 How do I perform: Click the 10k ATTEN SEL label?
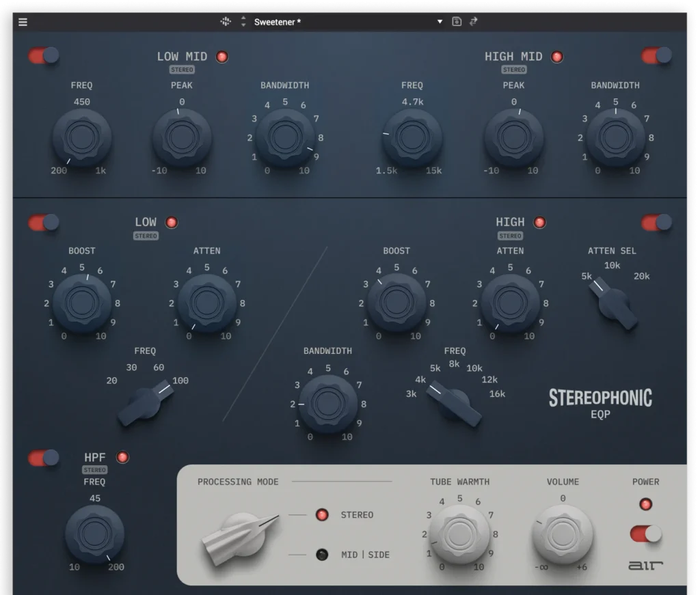[x=612, y=266]
